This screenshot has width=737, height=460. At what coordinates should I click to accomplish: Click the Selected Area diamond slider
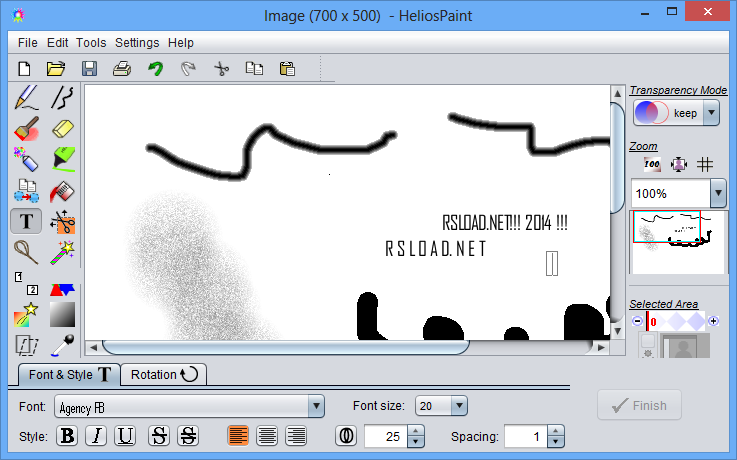click(x=676, y=321)
